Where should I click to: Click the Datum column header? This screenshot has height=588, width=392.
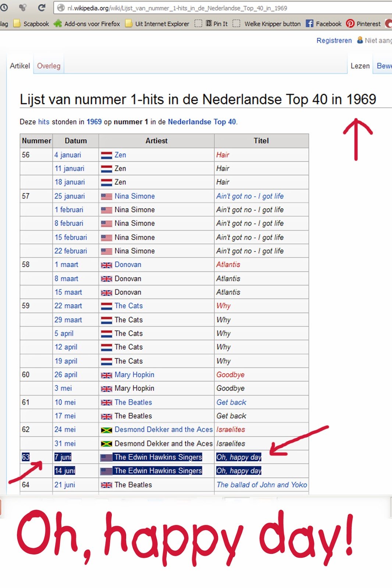76,141
